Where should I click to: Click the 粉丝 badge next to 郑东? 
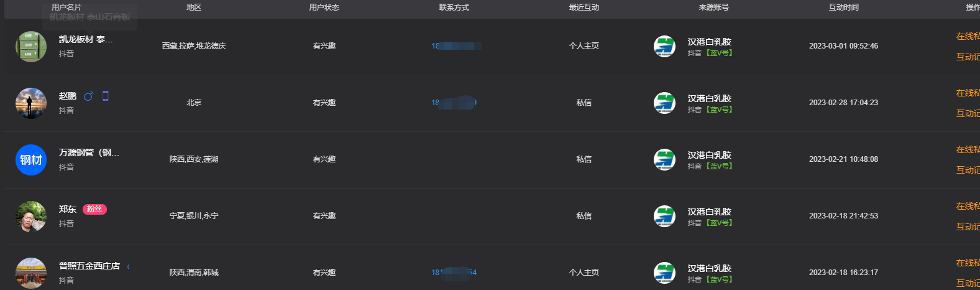[94, 209]
